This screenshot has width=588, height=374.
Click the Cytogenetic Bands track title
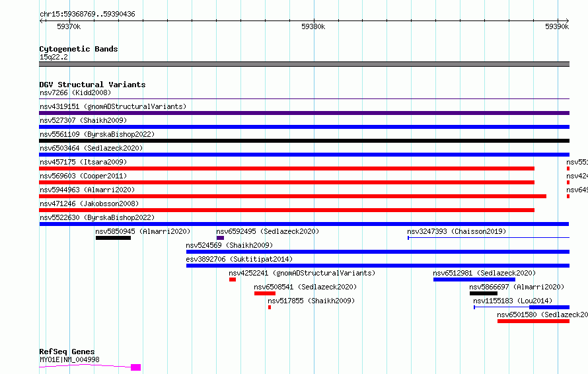(79, 49)
